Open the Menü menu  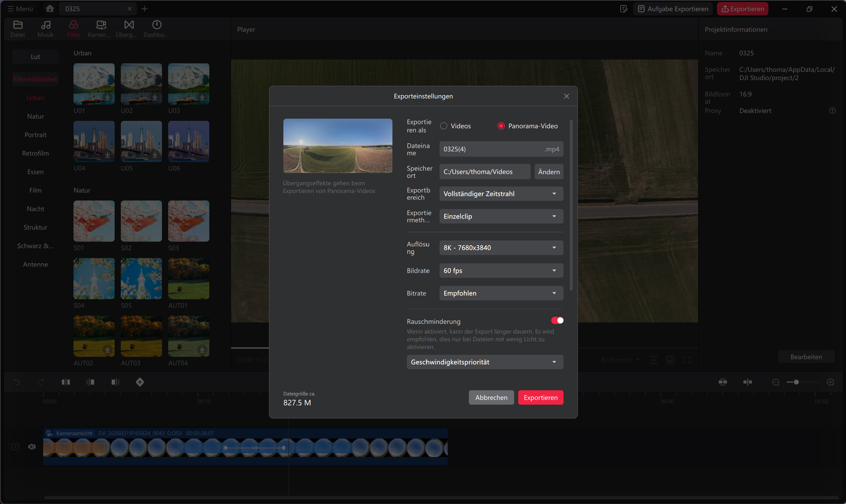20,9
